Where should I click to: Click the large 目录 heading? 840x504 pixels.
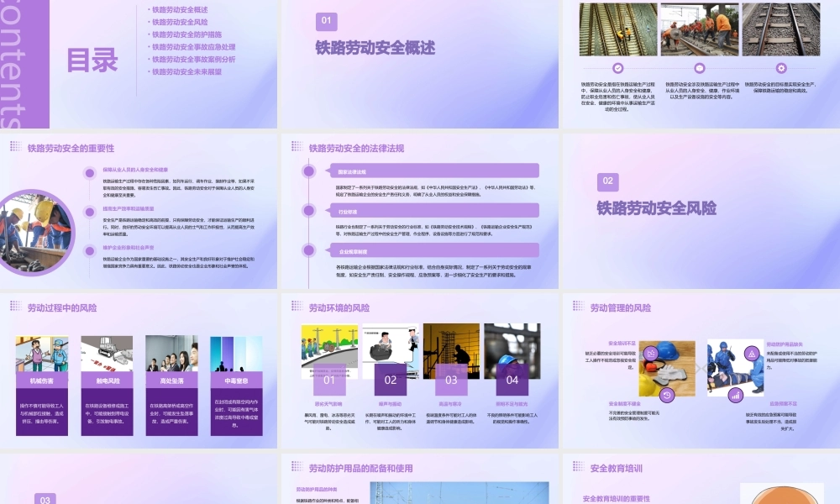coord(92,60)
